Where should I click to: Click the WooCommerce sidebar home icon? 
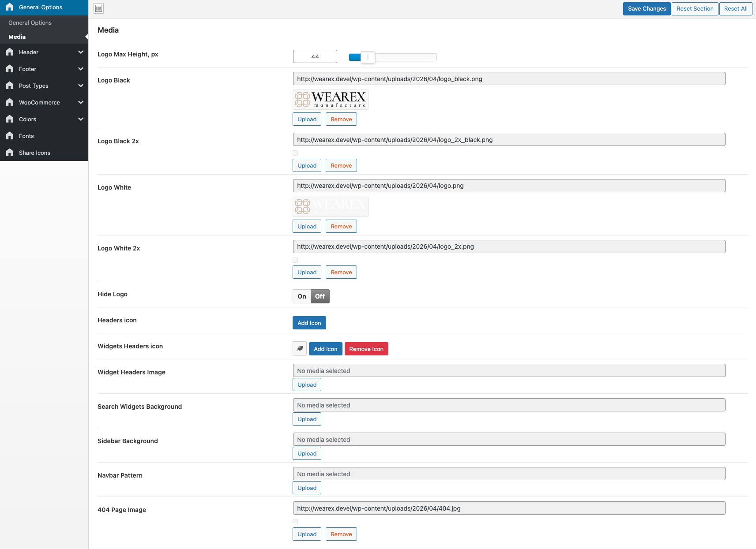coord(10,102)
